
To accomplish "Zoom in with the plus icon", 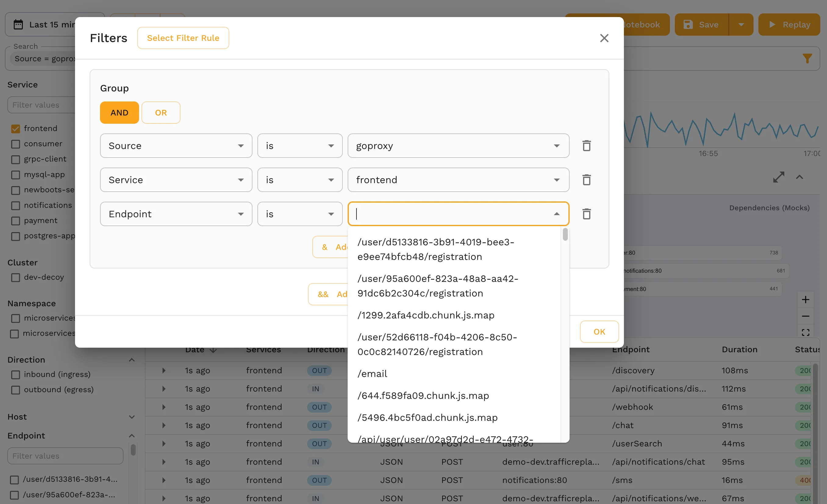I will [x=806, y=300].
